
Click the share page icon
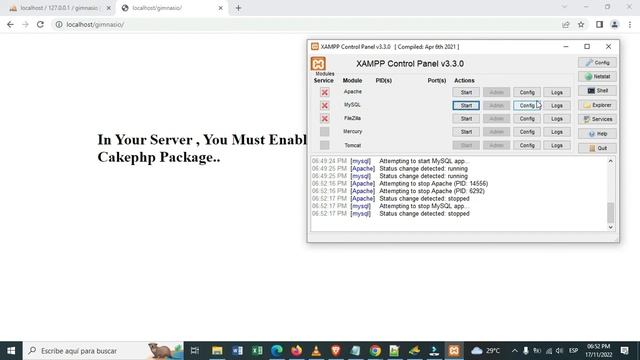click(x=566, y=24)
